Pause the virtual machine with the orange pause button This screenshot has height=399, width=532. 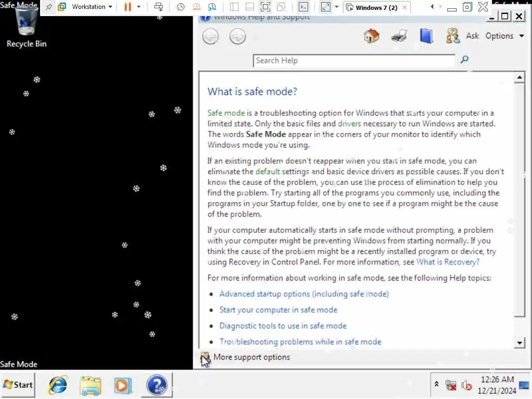(128, 7)
